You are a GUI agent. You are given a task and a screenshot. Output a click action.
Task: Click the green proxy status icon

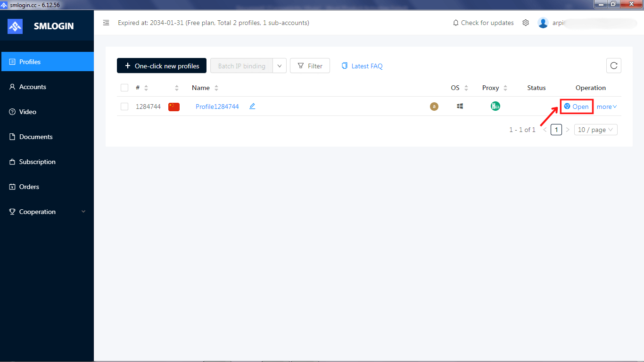[x=495, y=107]
